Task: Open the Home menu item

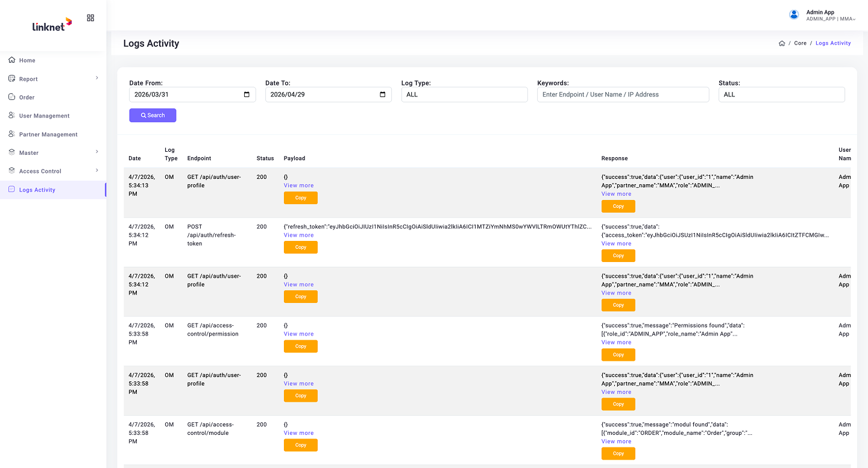Action: click(x=53, y=60)
